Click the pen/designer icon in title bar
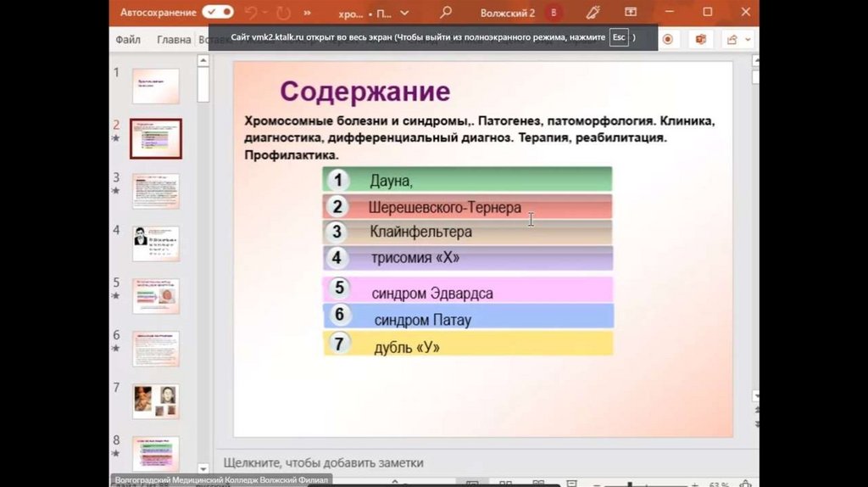868x487 pixels. [593, 13]
